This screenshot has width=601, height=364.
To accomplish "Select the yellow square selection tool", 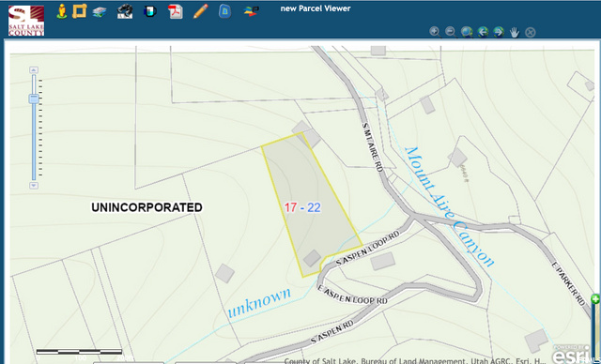I will pos(79,11).
